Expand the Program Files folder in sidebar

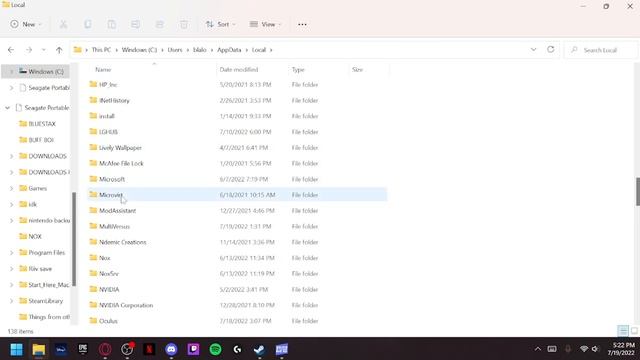pyautogui.click(x=11, y=253)
